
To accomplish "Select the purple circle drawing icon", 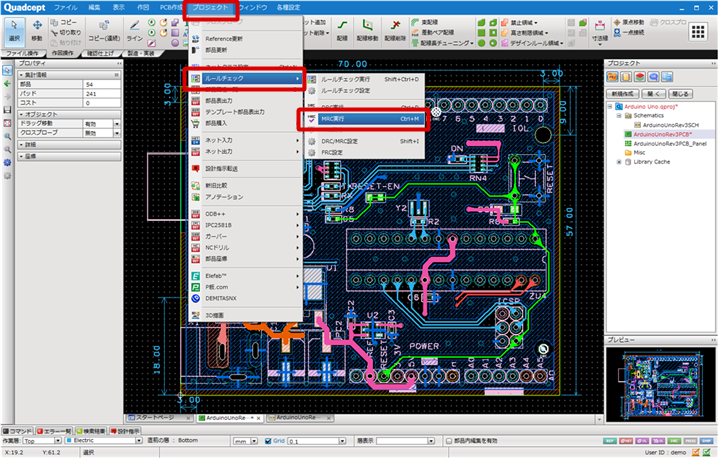I will (x=175, y=43).
